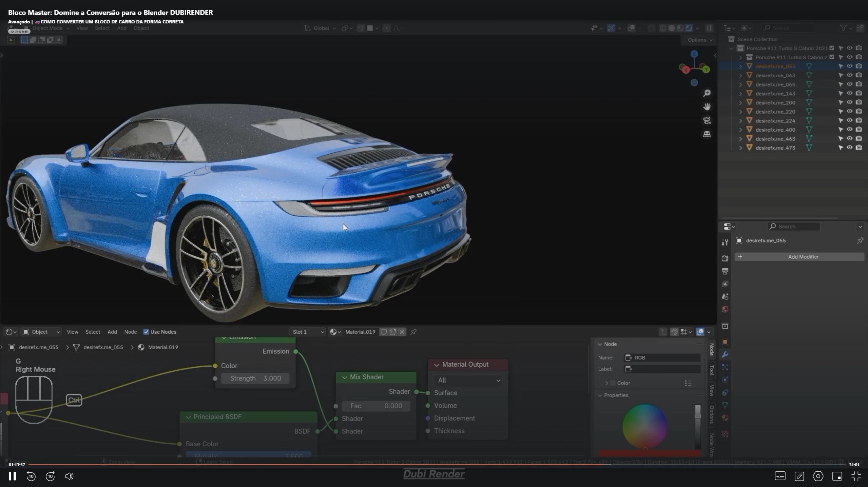Open the View Layer properties tab icon

(x=725, y=284)
